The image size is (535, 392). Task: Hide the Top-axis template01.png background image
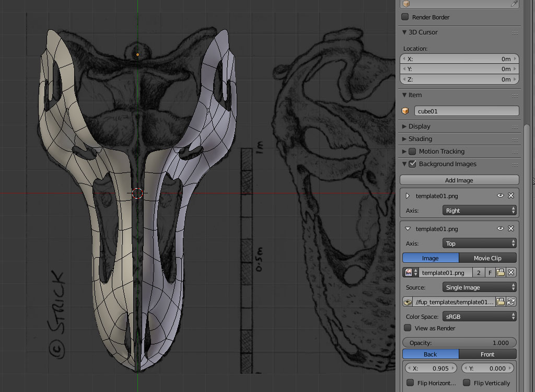point(500,228)
